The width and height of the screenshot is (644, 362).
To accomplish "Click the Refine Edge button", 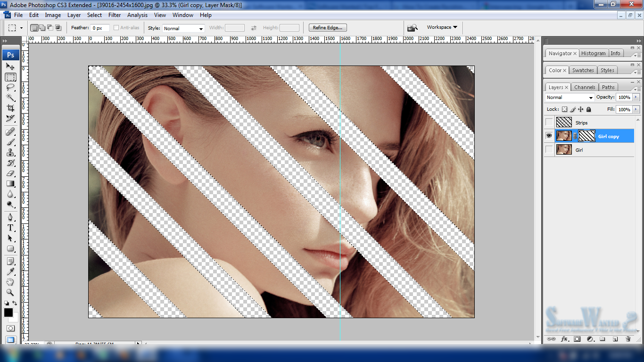I will click(328, 28).
